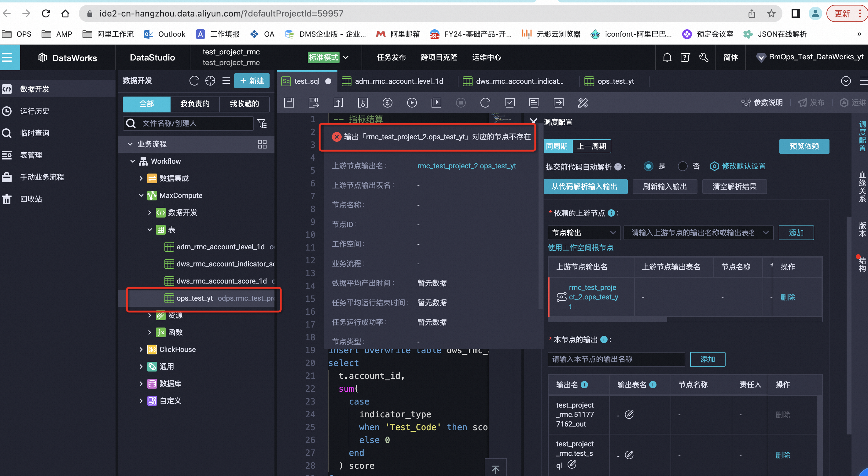Viewport: 868px width, 476px height.
Task: Click the advanced run with parameters icon
Action: click(436, 103)
